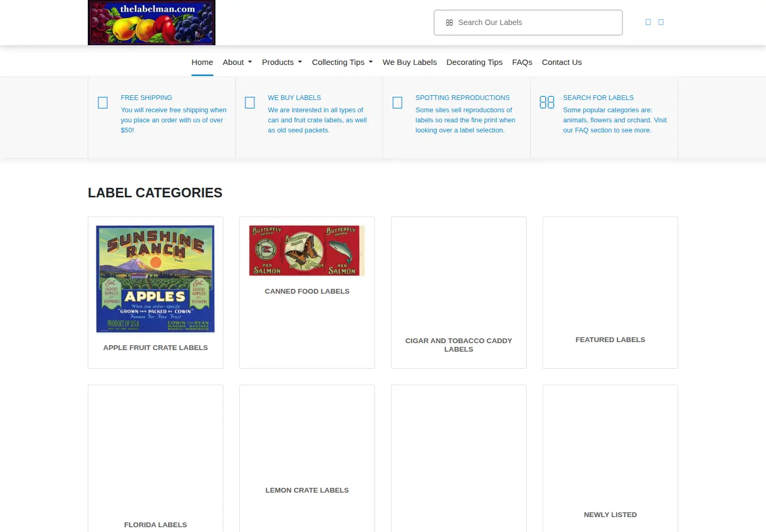Click thelabelman.com fruit logo
Screen dimensions: 766x532
(152, 22)
